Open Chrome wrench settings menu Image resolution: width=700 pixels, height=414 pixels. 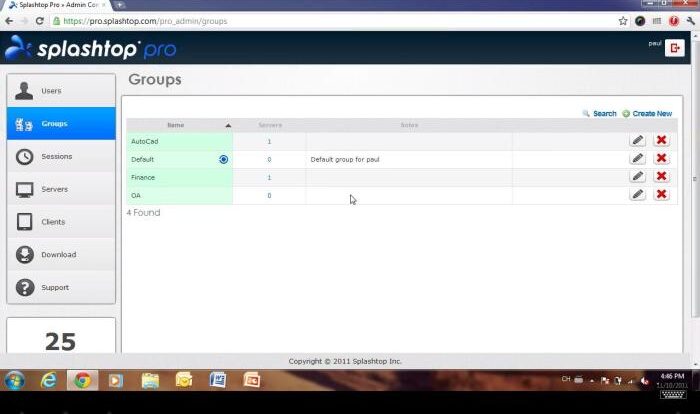click(x=691, y=21)
